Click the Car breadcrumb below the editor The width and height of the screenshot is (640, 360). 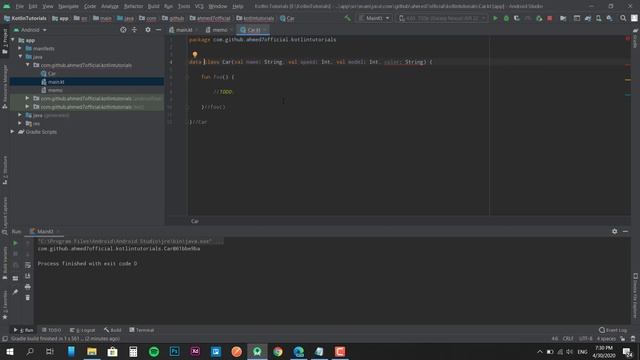tap(195, 221)
